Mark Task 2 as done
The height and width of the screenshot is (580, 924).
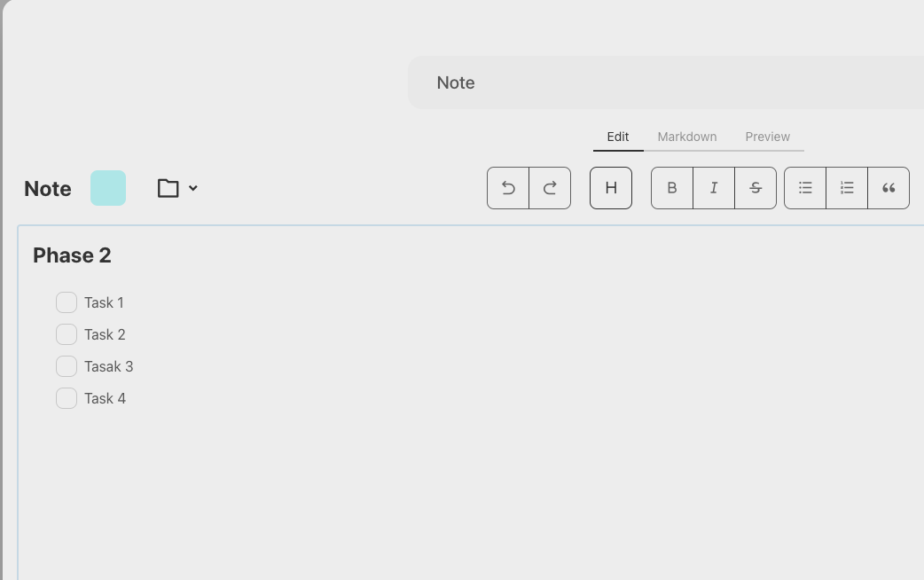[67, 334]
